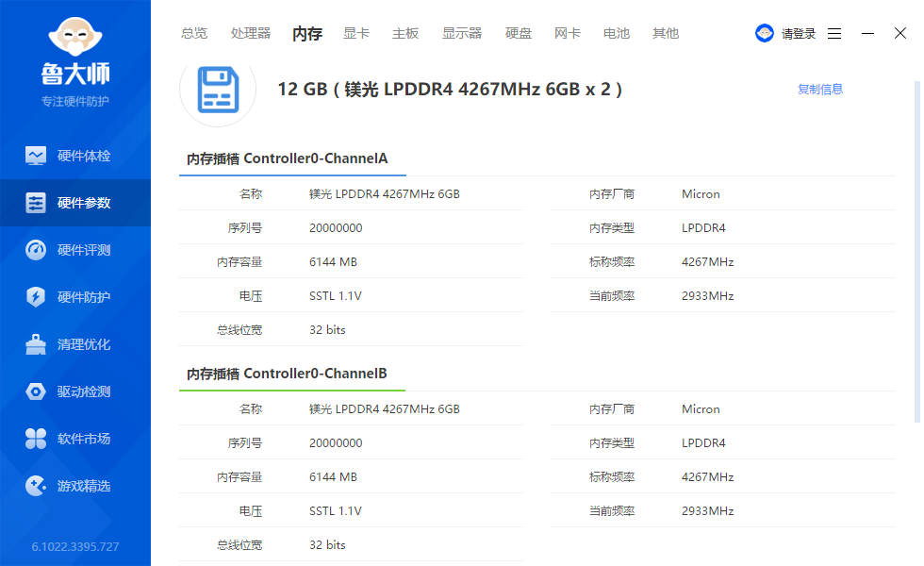Open 硬件评测 gauge icon in sidebar

pos(36,250)
